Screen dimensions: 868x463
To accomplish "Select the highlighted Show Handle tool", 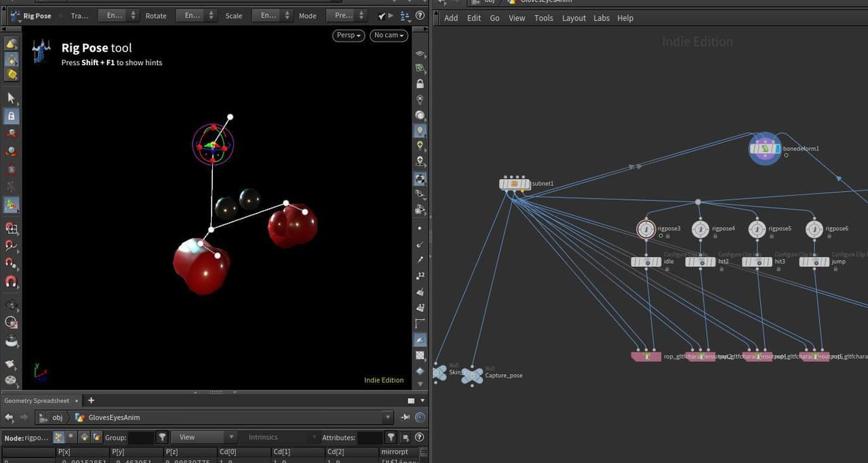I will 12,204.
